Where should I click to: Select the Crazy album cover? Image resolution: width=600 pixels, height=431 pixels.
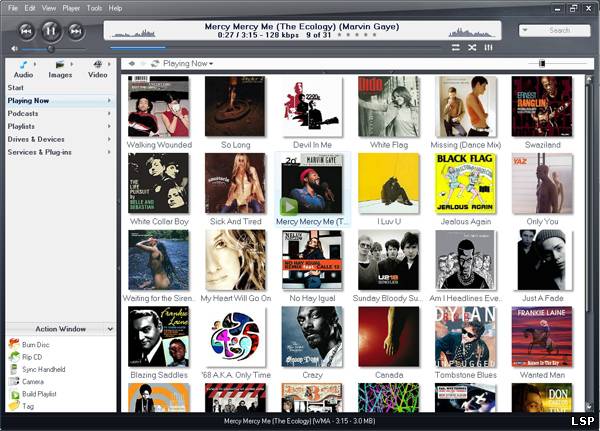(x=312, y=337)
